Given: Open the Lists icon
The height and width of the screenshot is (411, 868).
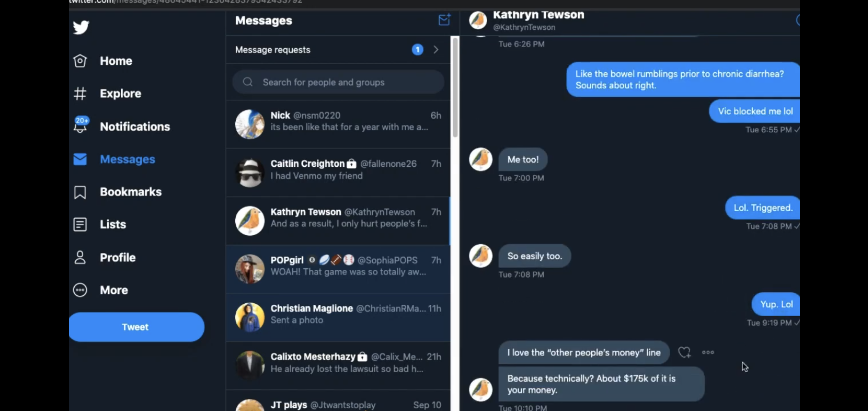Looking at the screenshot, I should coord(80,225).
